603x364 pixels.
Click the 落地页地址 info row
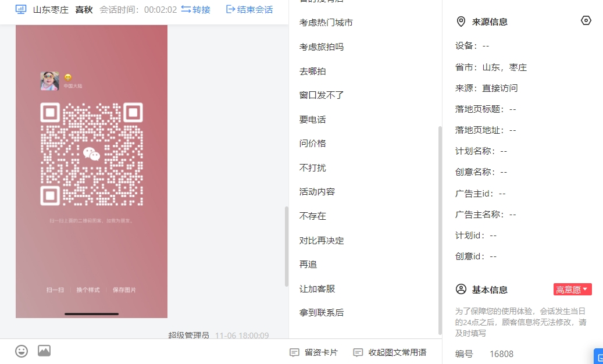[486, 130]
